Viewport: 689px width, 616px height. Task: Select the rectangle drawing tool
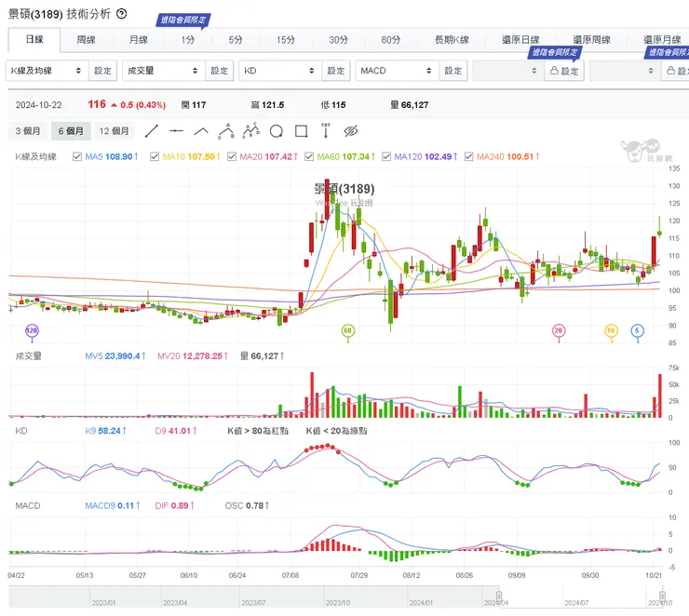(302, 131)
